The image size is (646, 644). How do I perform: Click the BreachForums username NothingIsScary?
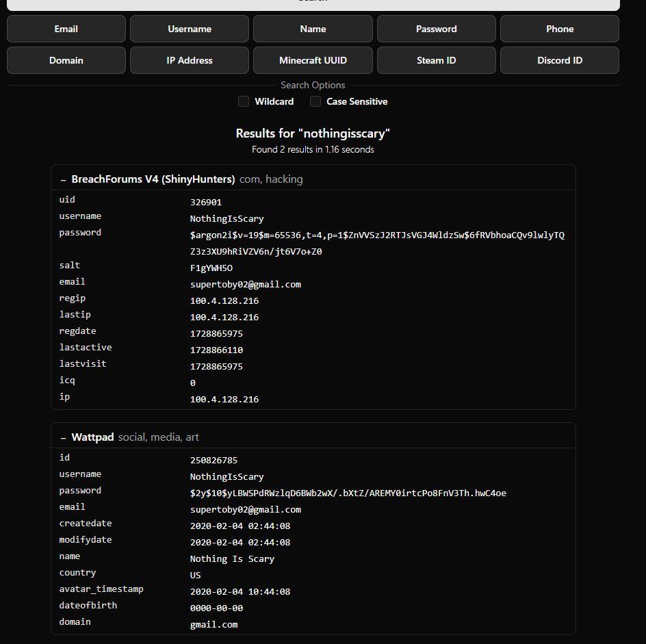[x=227, y=219]
